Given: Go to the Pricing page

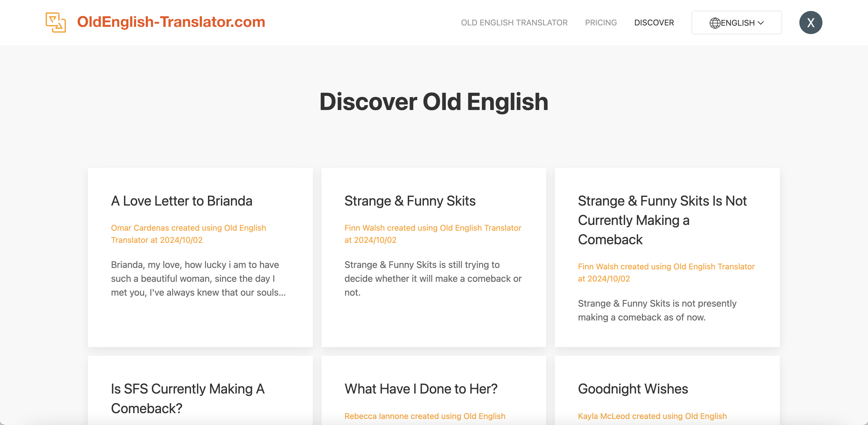Looking at the screenshot, I should point(600,23).
